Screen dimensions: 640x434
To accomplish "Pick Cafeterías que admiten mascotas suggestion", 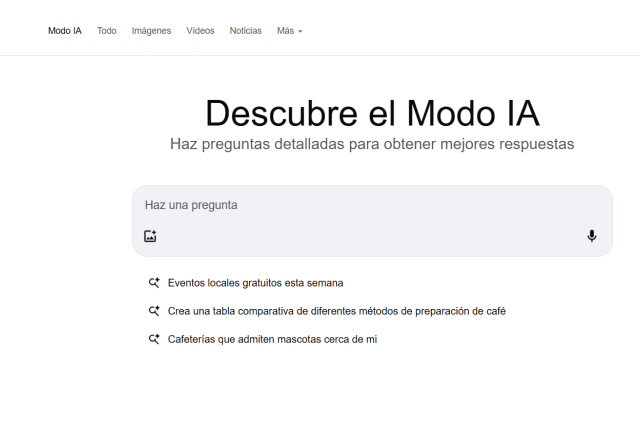I will tap(272, 339).
